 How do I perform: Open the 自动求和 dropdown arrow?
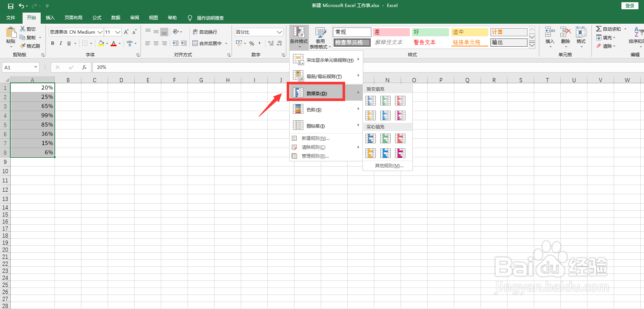click(626, 29)
